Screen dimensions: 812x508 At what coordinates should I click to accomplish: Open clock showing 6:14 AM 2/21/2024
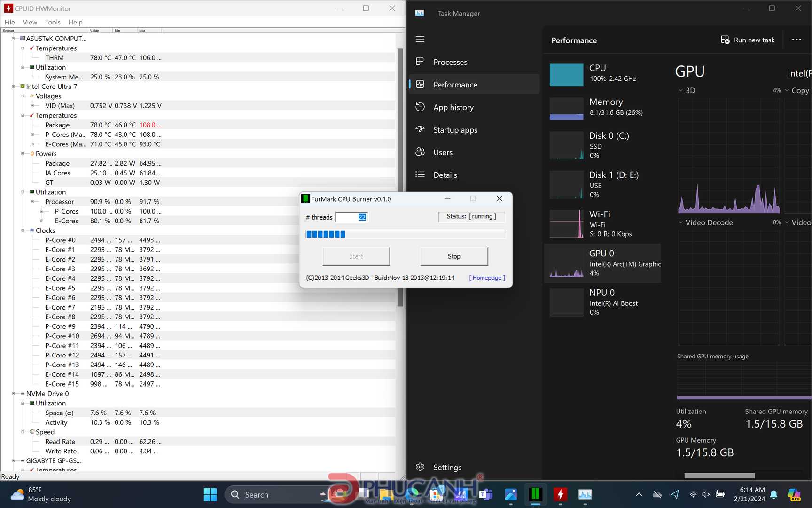click(x=750, y=494)
